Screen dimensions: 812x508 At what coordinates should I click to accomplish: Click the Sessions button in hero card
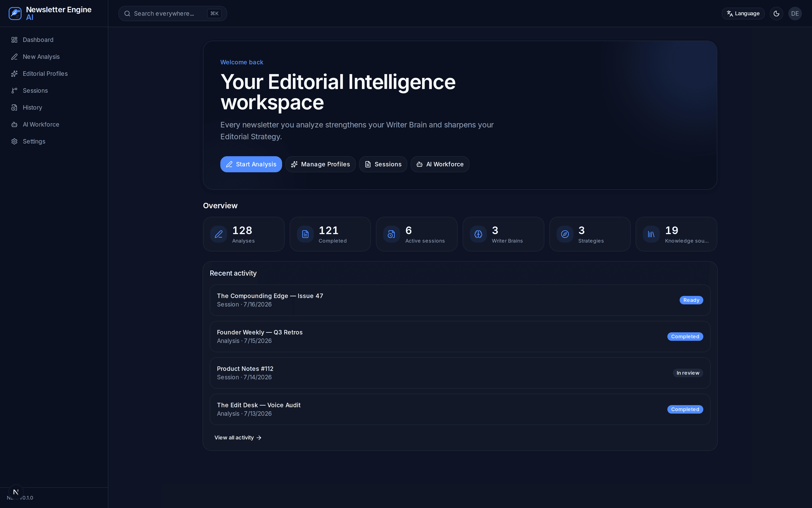point(383,164)
